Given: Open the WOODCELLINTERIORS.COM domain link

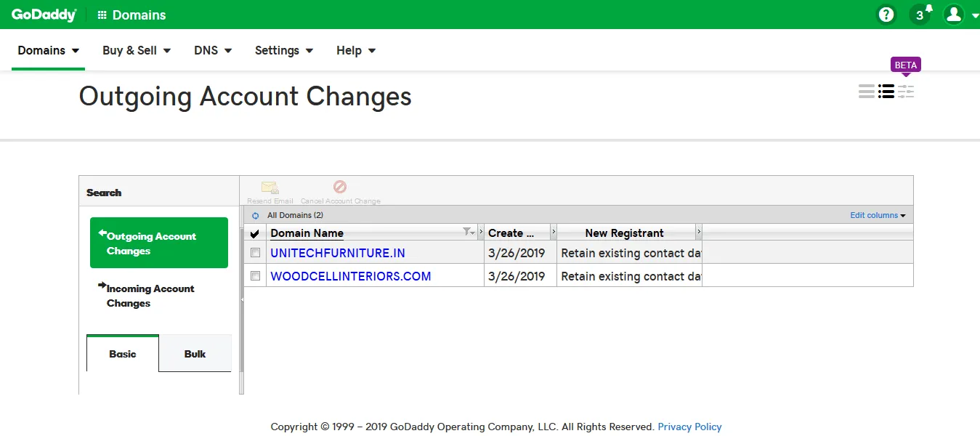Looking at the screenshot, I should pyautogui.click(x=351, y=276).
